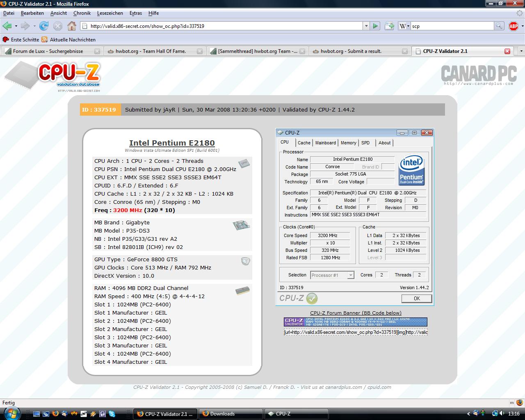Click the search magnifier icon
This screenshot has height=420, width=525.
pos(499,26)
